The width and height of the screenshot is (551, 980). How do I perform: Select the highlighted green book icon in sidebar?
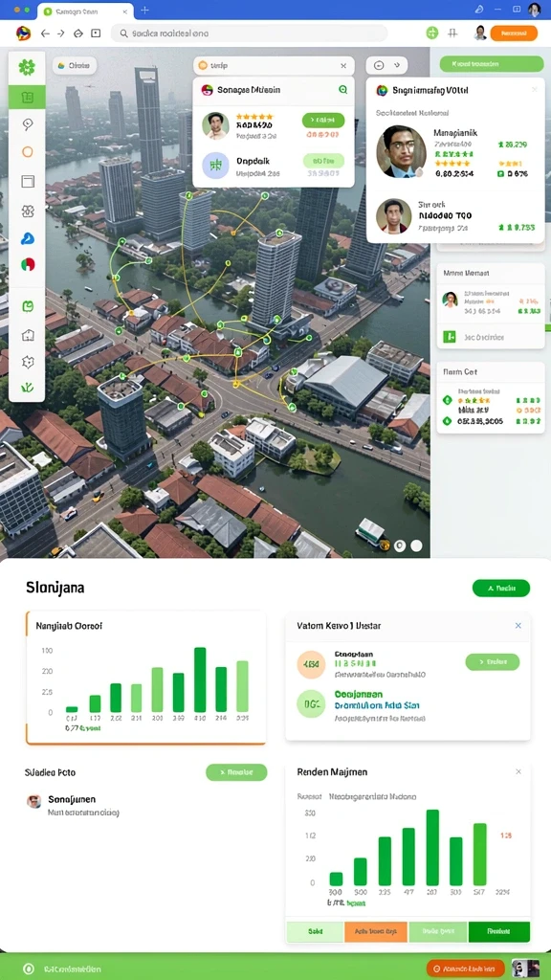[x=27, y=97]
